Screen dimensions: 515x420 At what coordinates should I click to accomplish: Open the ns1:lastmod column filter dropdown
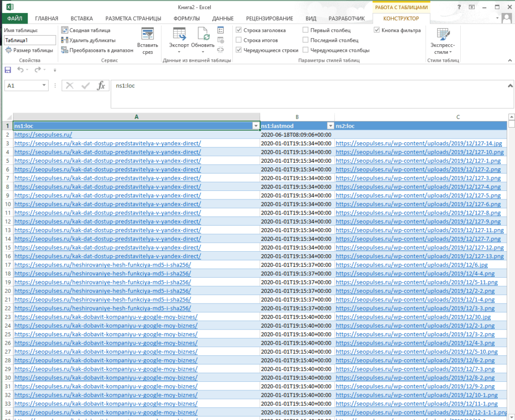pyautogui.click(x=330, y=126)
